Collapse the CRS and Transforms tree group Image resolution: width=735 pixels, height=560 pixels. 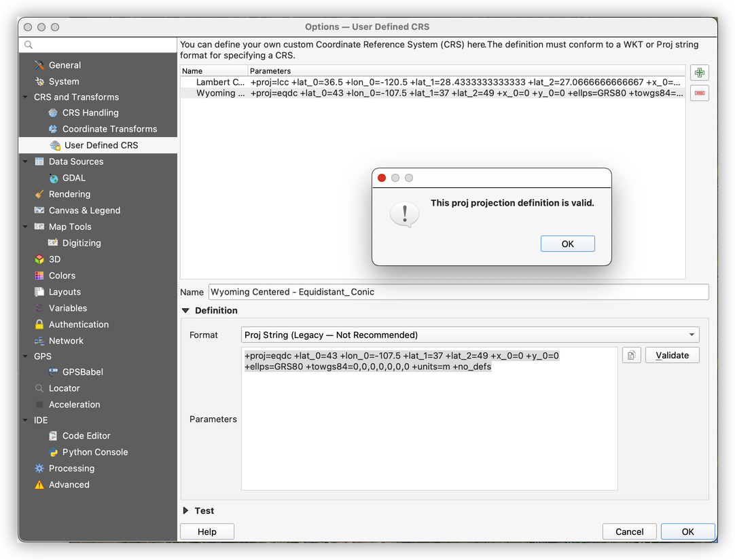point(26,97)
